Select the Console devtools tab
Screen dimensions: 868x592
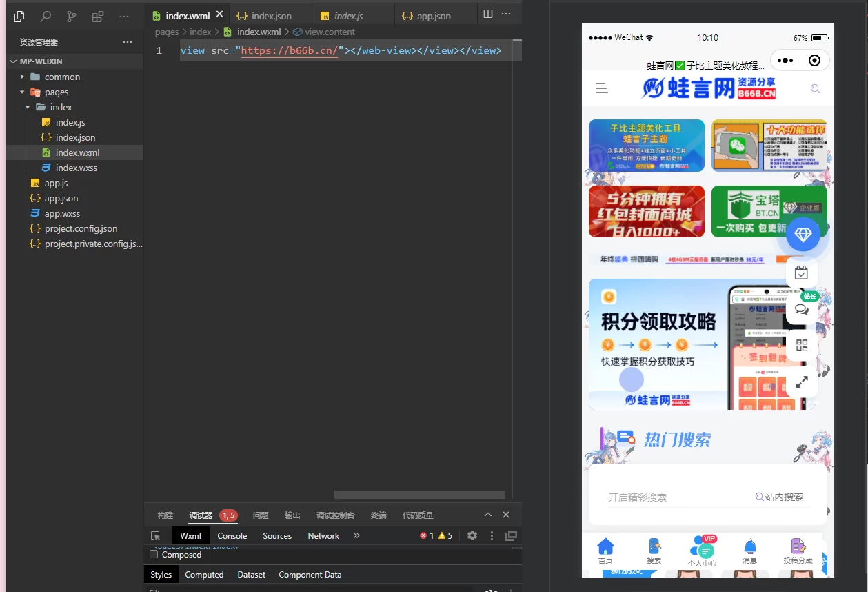click(x=232, y=535)
